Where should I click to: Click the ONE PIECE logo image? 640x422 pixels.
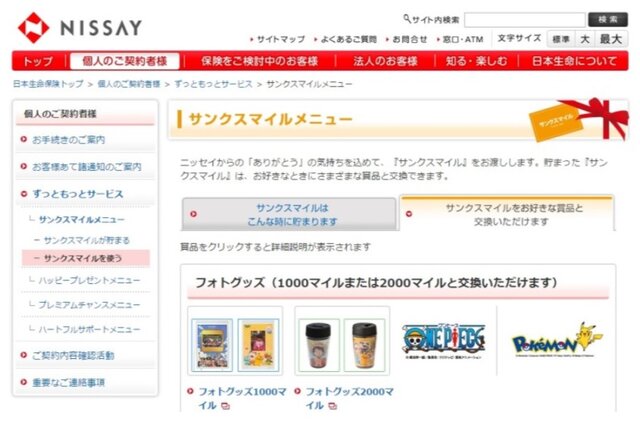[444, 341]
